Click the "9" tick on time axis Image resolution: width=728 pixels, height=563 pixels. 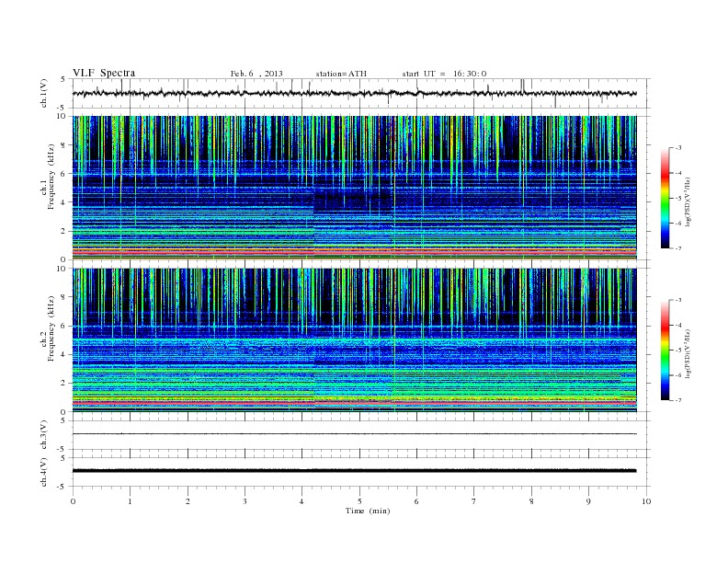click(588, 501)
